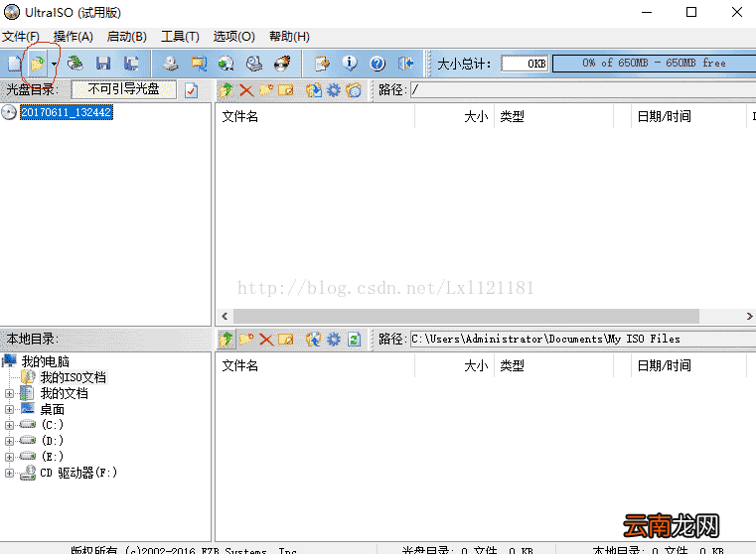Click the disc pane horizontal scrollbar thumb
This screenshot has width=756, height=554.
[466, 316]
